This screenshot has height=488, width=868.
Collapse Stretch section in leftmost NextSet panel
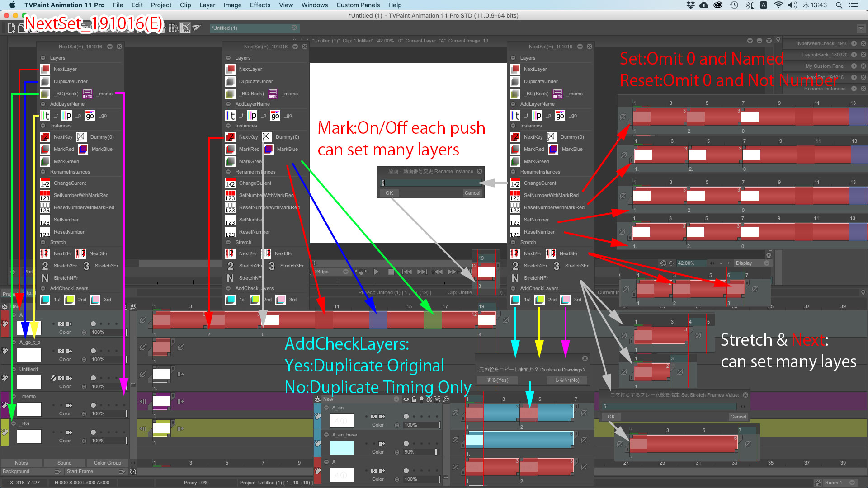(x=43, y=242)
